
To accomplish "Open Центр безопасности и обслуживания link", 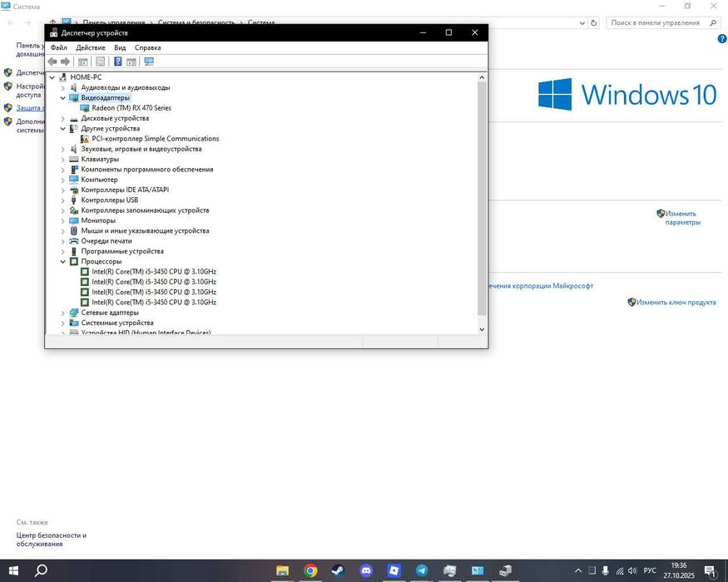I will click(x=51, y=540).
